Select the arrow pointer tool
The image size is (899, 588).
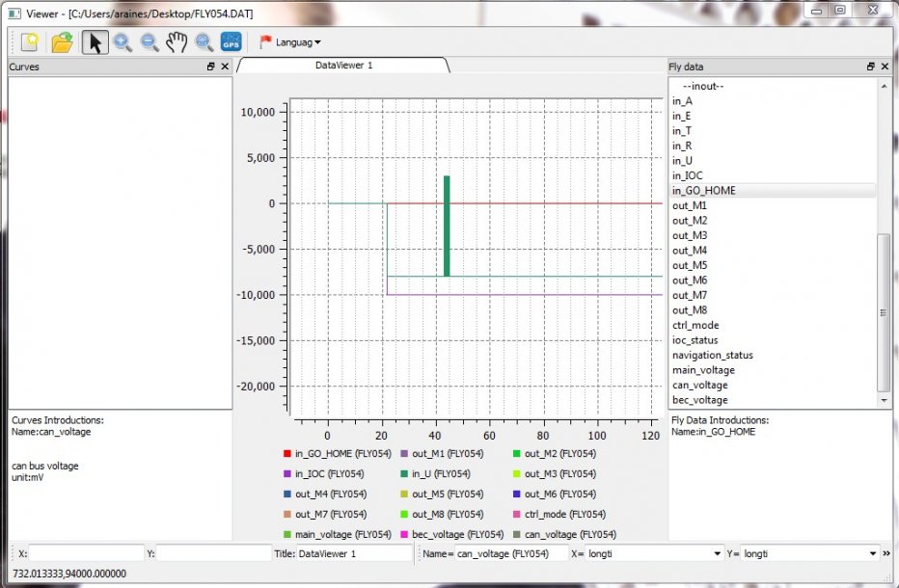pyautogui.click(x=95, y=41)
